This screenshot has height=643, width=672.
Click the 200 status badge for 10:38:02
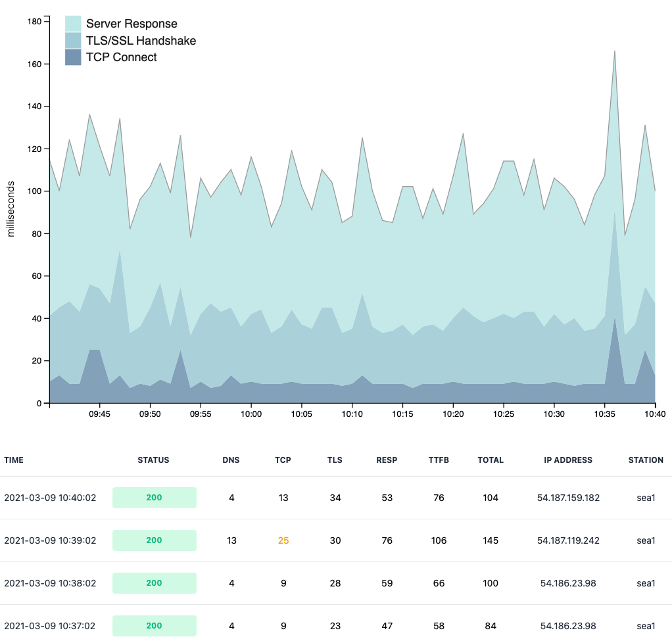[x=155, y=583]
